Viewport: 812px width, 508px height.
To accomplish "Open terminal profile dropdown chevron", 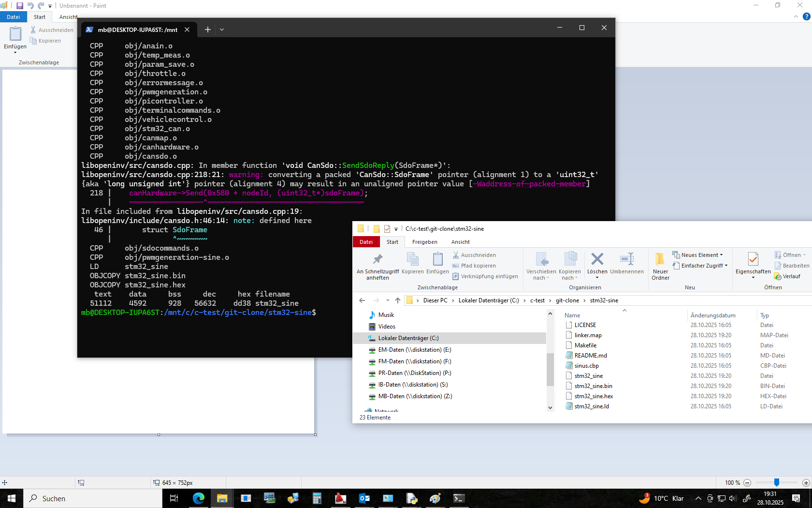I will coord(222,30).
